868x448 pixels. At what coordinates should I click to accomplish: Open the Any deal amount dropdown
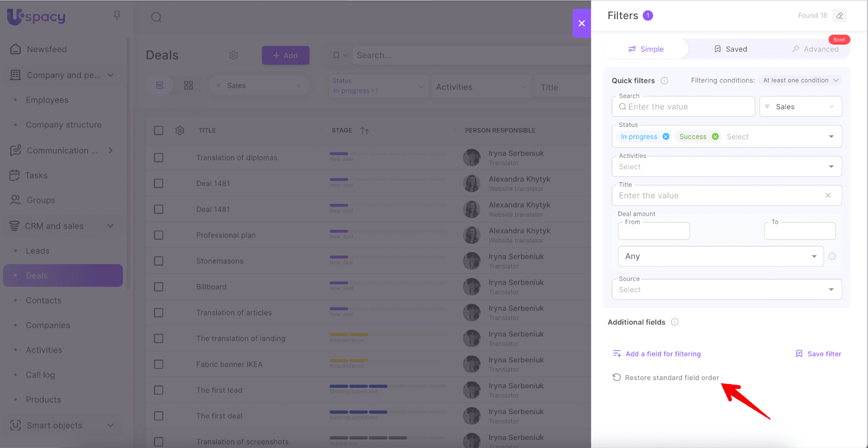[720, 257]
